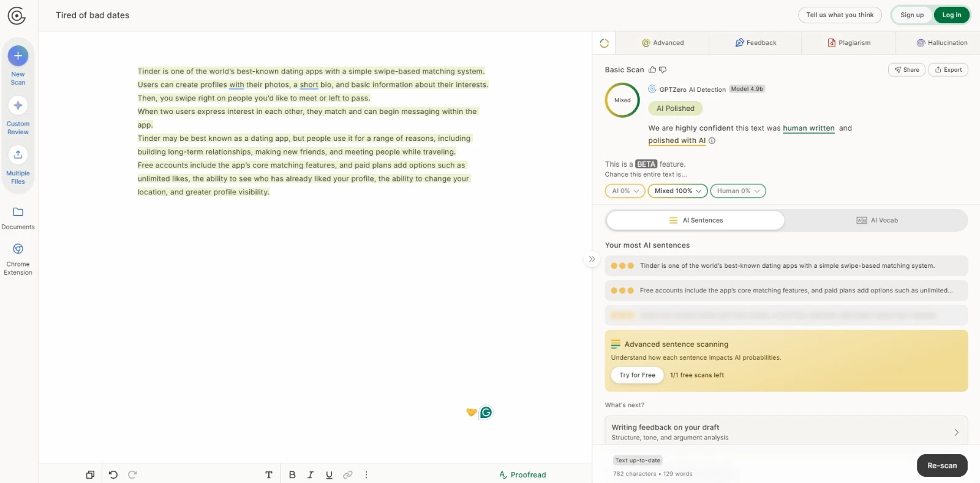This screenshot has height=483, width=980.
Task: Click the BETA feature badge
Action: coord(646,164)
